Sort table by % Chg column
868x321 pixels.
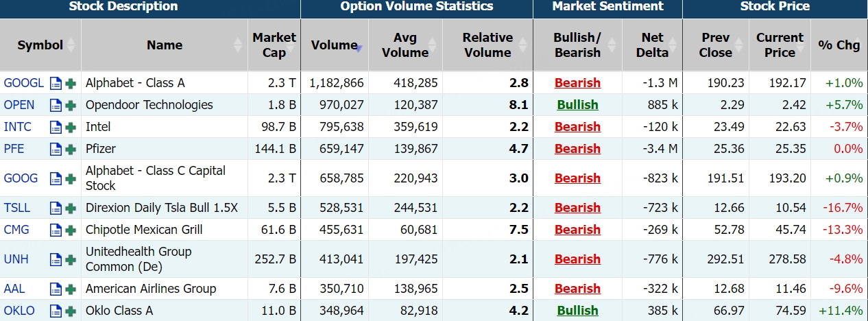[839, 45]
